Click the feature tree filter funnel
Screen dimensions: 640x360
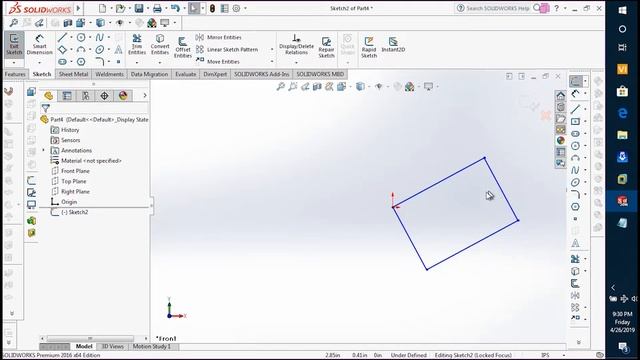click(x=46, y=108)
